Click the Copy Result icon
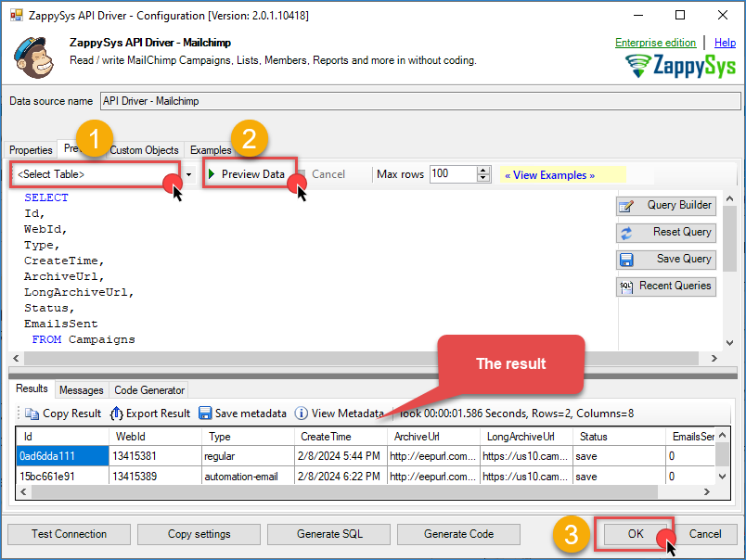 click(x=32, y=414)
